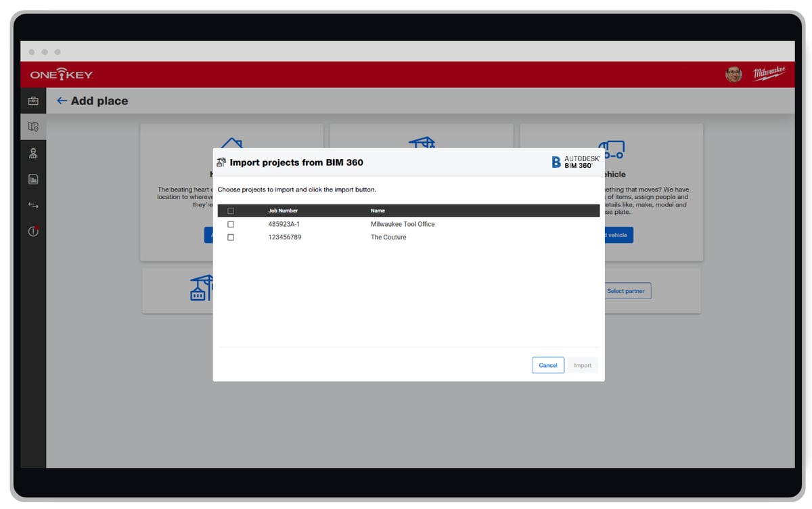Click the Cancel button in the dialog

tap(547, 365)
